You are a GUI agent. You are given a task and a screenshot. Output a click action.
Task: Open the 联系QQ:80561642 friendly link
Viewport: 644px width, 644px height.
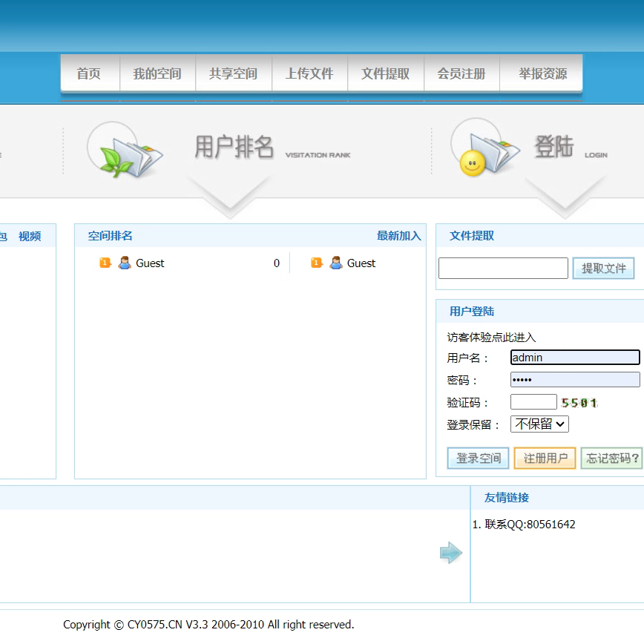click(530, 525)
